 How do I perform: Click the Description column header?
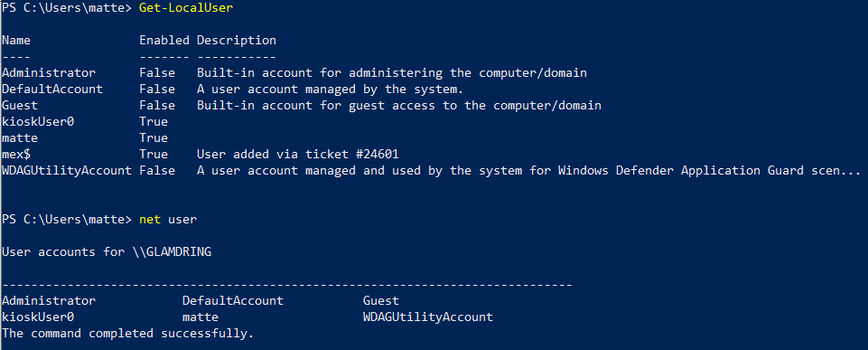237,41
